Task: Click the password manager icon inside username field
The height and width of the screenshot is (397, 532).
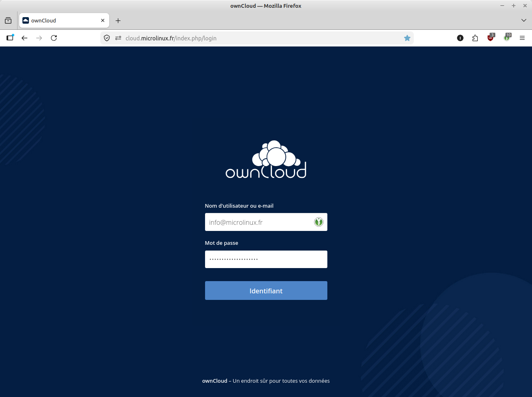Action: pos(318,222)
